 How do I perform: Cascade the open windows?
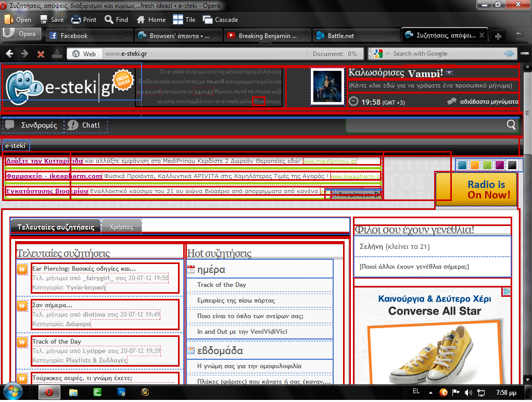[207, 19]
